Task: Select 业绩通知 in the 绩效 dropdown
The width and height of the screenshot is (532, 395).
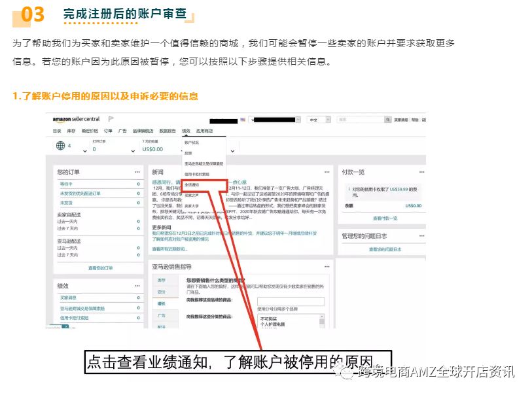Action: coord(192,185)
